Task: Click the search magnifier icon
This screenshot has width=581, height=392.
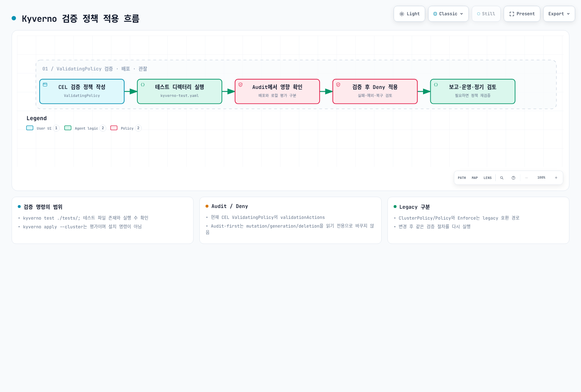Action: tap(502, 178)
